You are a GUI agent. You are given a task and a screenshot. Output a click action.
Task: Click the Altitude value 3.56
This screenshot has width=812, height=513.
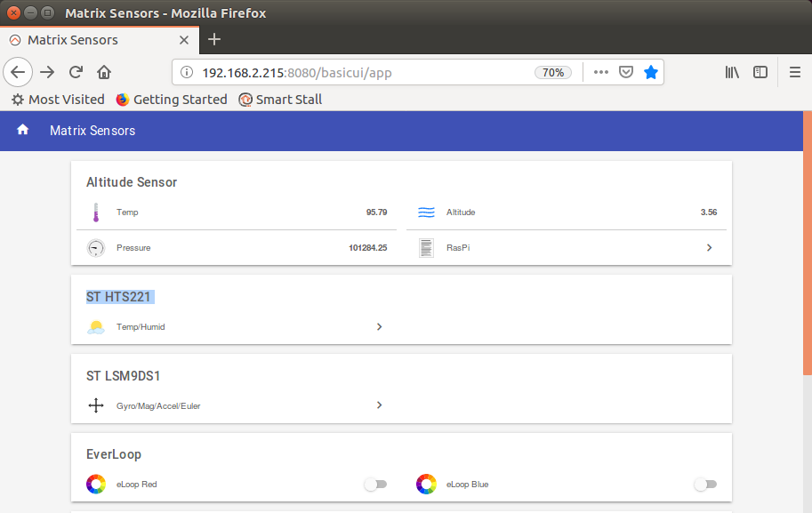click(x=709, y=212)
